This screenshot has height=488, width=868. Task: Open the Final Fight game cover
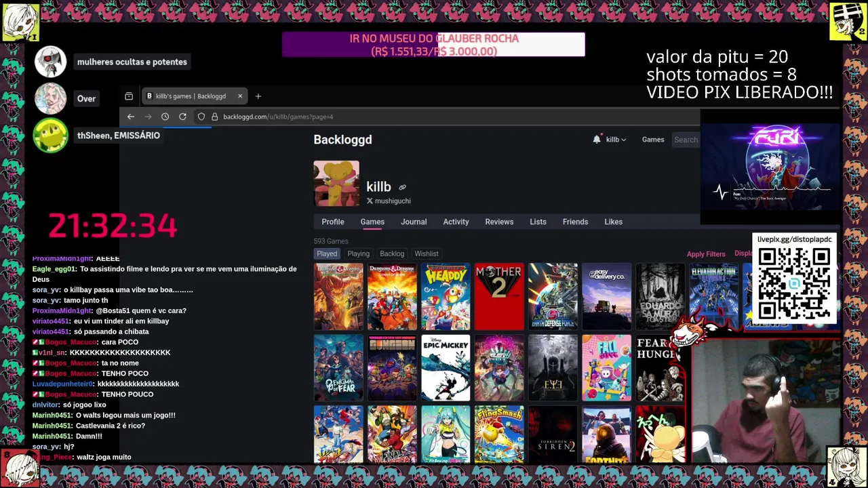338,434
